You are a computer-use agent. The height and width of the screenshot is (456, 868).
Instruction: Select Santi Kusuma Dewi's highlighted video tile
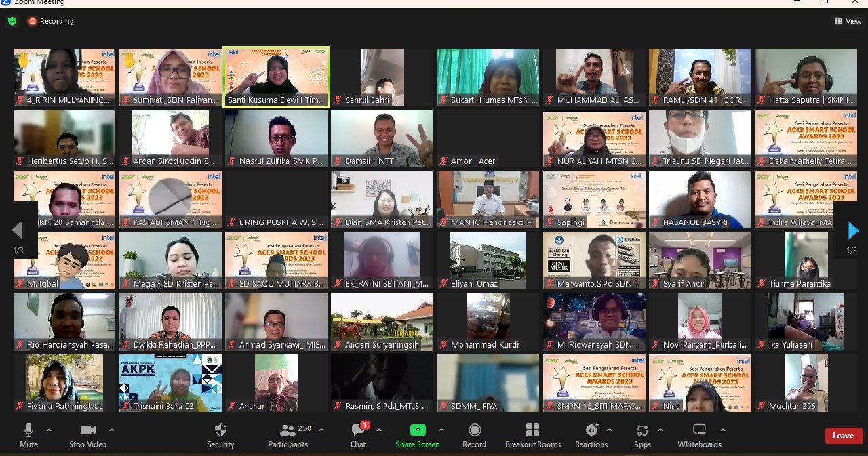(x=276, y=77)
